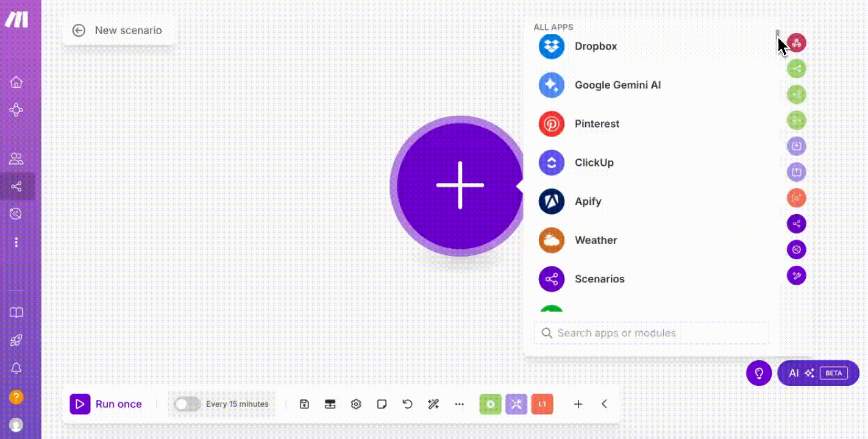Open the red Text parser icon
868x439 pixels.
542,404
